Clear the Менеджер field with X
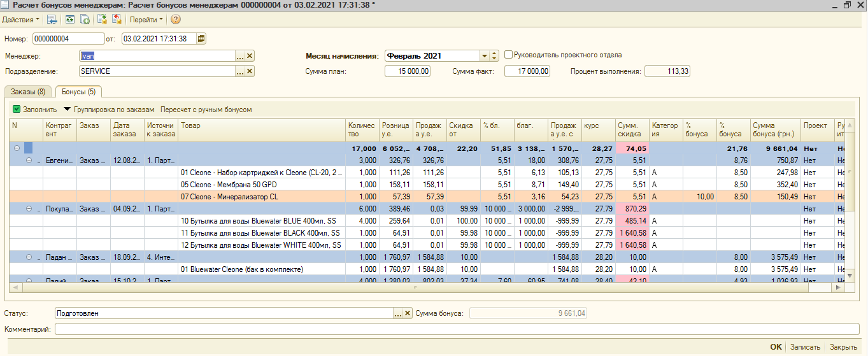868x356 pixels. 250,56
